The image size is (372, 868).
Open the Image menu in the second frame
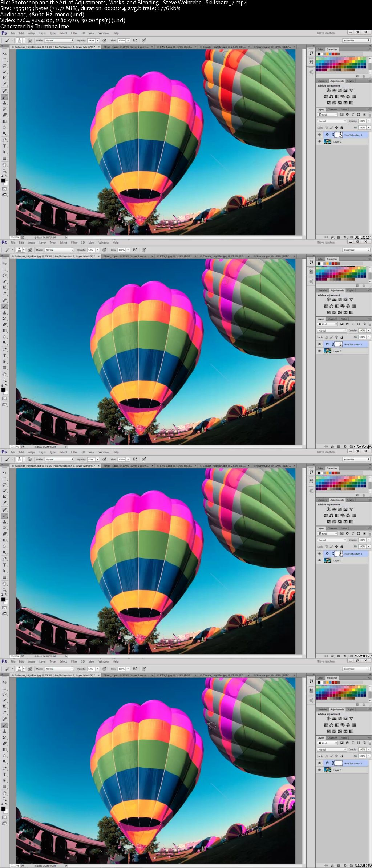click(x=31, y=243)
